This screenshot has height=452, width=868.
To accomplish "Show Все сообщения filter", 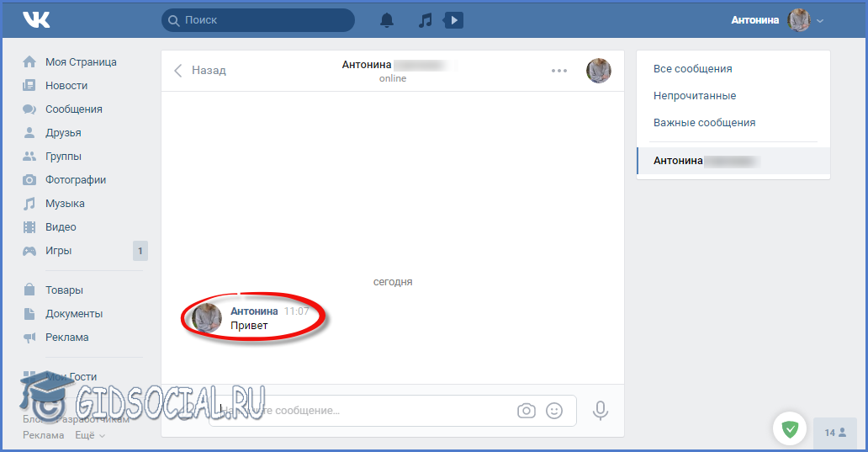I will pos(692,69).
